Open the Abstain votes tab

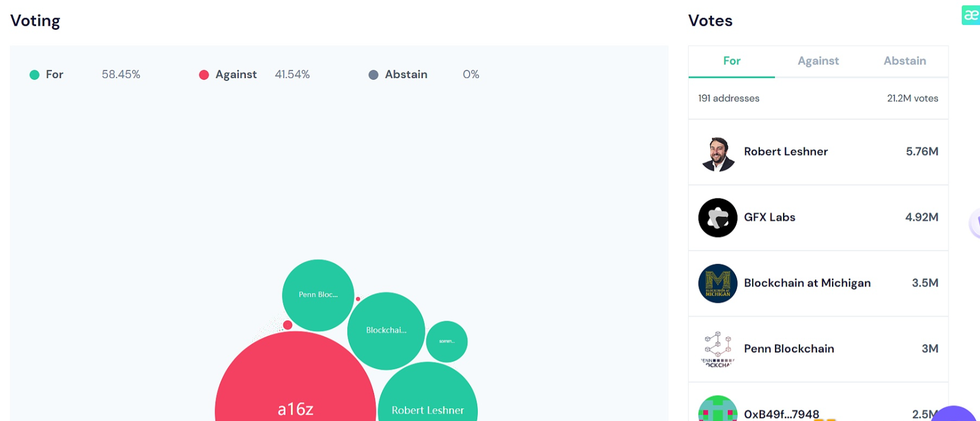point(904,61)
